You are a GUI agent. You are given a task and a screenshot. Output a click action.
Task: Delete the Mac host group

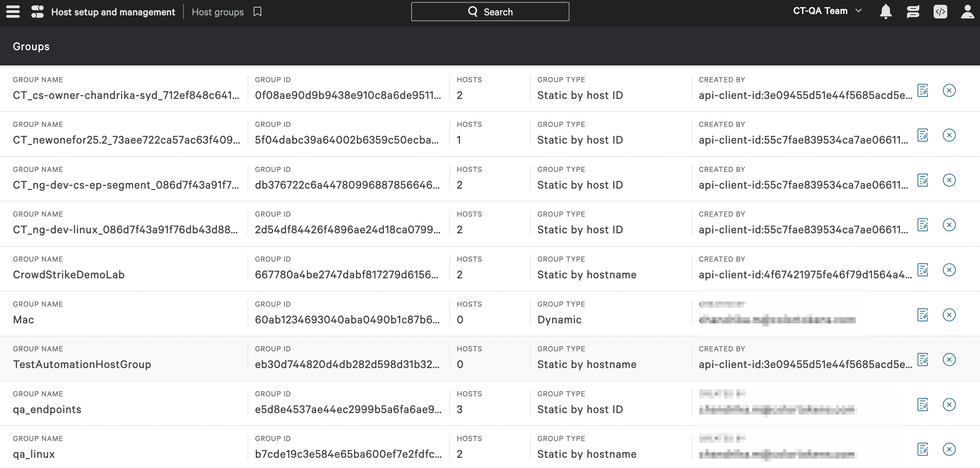click(949, 315)
